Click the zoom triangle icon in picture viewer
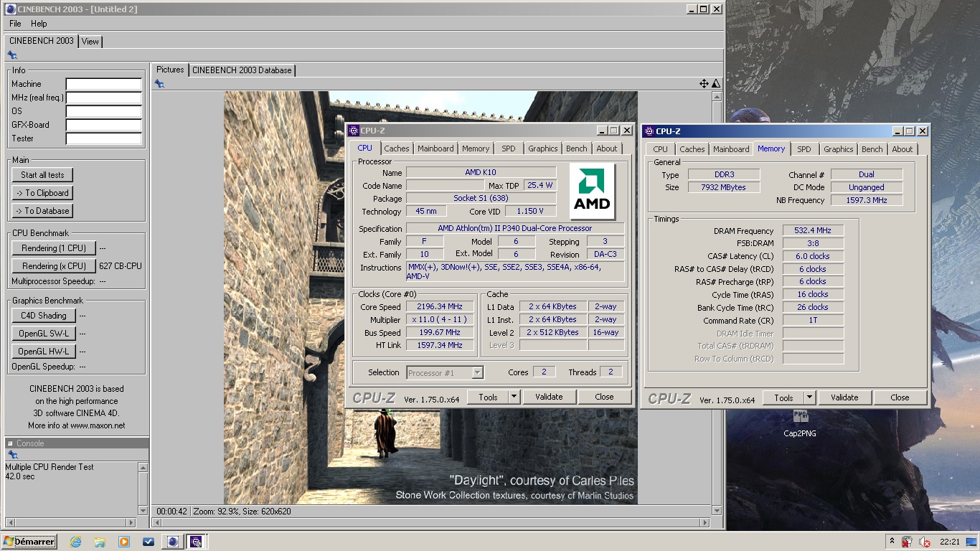980x551 pixels. 715,84
